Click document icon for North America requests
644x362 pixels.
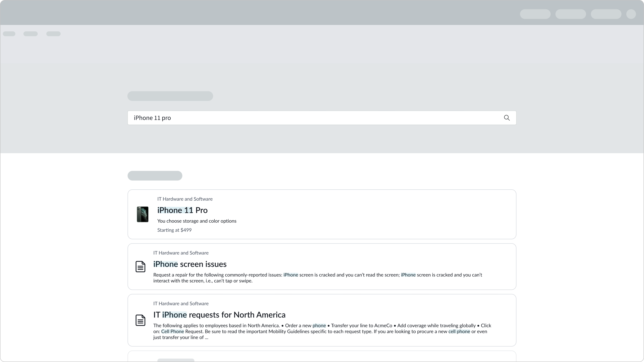coord(140,320)
